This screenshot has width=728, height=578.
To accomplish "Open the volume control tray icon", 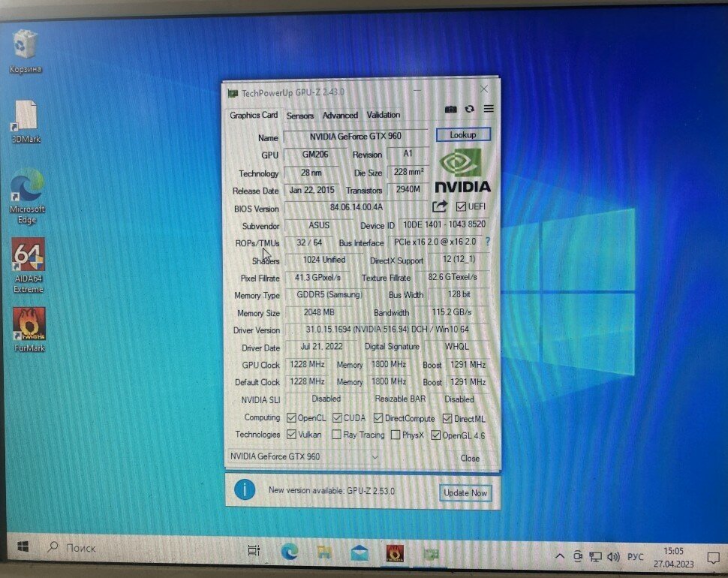I will tap(613, 557).
